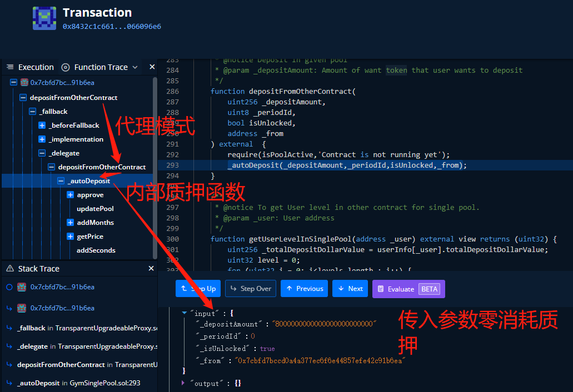The width and height of the screenshot is (573, 392).
Task: Click the Step Over arrow icon
Action: (x=233, y=288)
